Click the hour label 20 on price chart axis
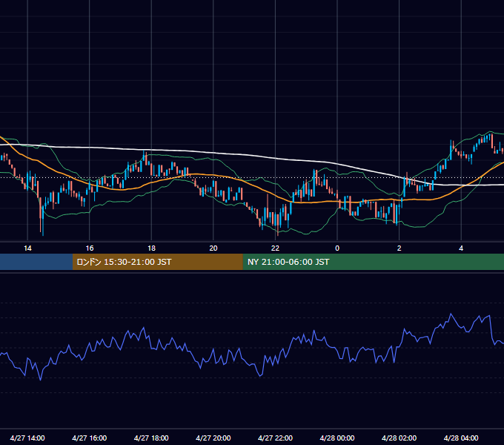Image resolution: width=504 pixels, height=445 pixels. tap(213, 248)
